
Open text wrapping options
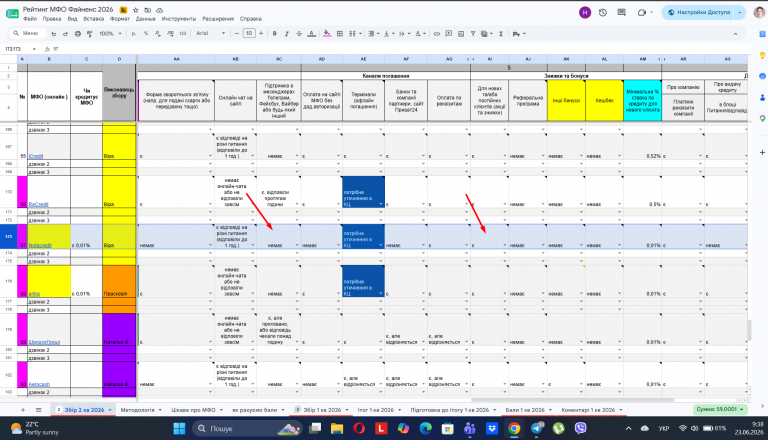[403, 34]
